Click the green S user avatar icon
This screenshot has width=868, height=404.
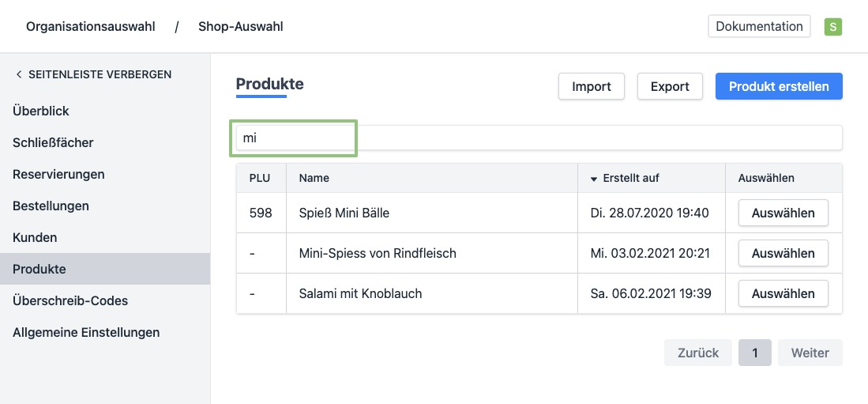pos(832,27)
